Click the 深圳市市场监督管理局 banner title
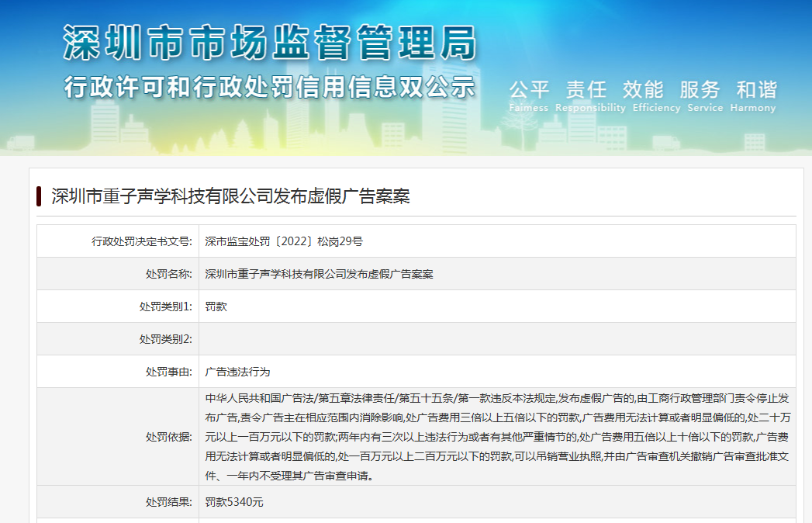This screenshot has height=523, width=812. tap(270, 43)
